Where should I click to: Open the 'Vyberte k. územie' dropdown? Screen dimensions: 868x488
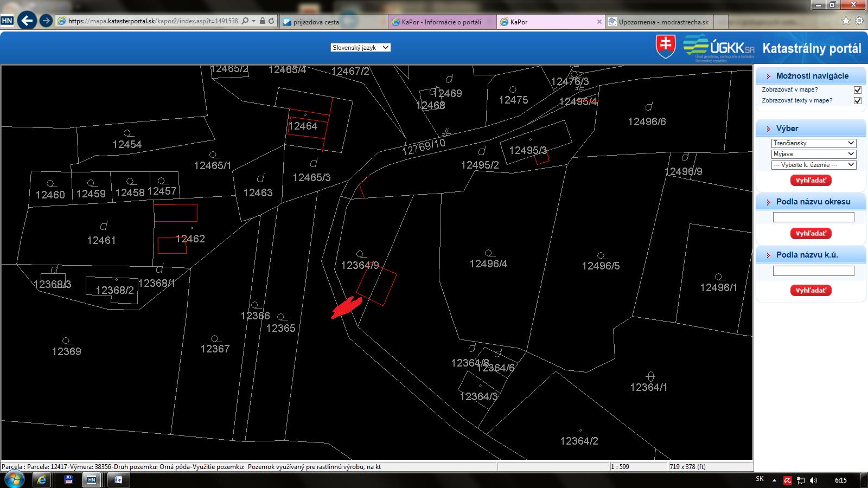click(813, 165)
